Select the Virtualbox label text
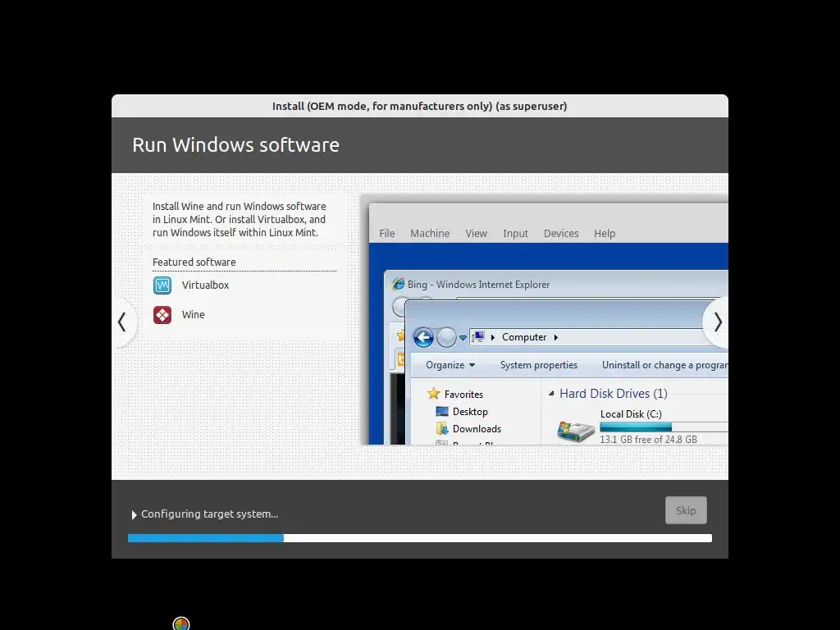The width and height of the screenshot is (840, 630). [x=205, y=285]
